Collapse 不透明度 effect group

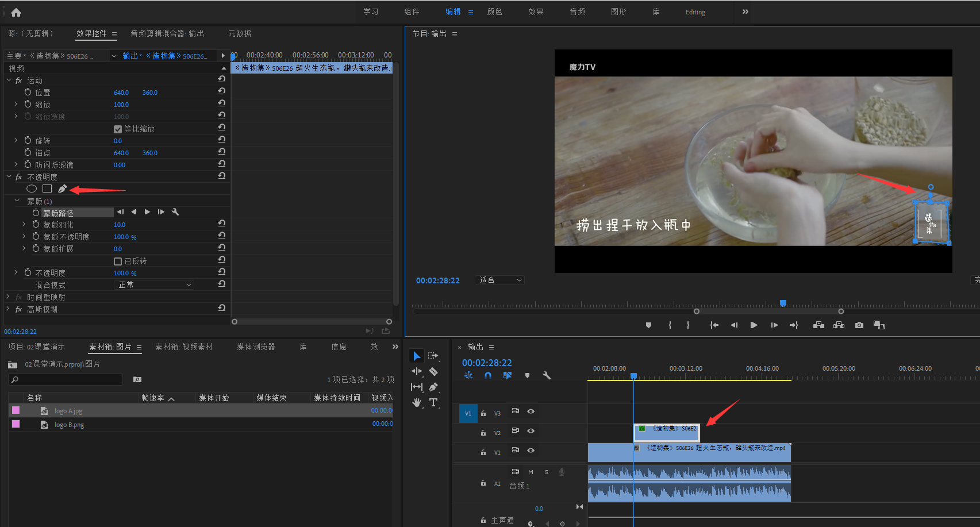tap(9, 177)
